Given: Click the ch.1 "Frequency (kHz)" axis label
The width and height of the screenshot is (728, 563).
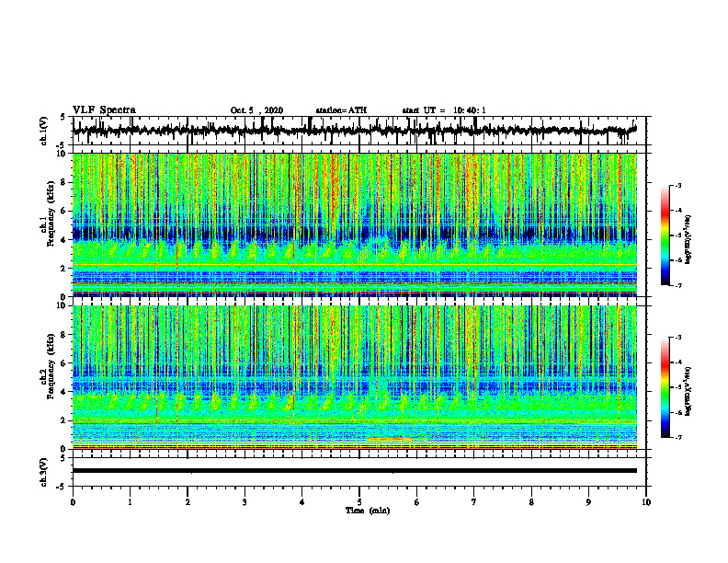Looking at the screenshot, I should click(51, 214).
